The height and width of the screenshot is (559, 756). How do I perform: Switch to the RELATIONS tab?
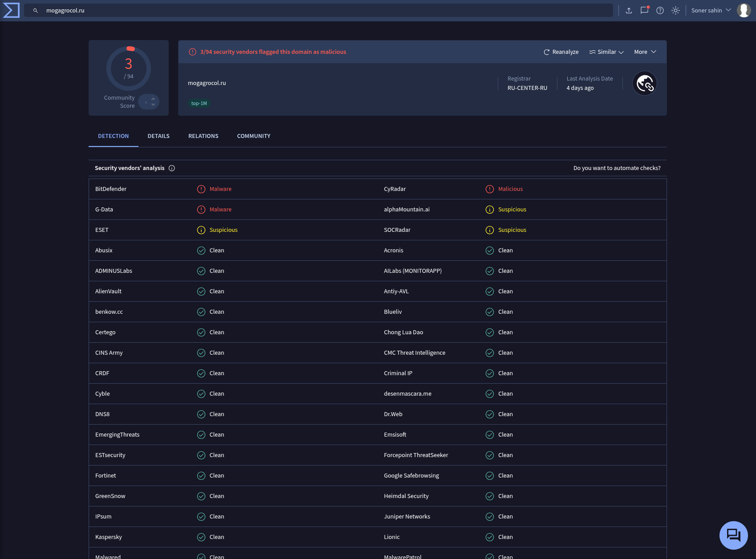[x=203, y=136]
